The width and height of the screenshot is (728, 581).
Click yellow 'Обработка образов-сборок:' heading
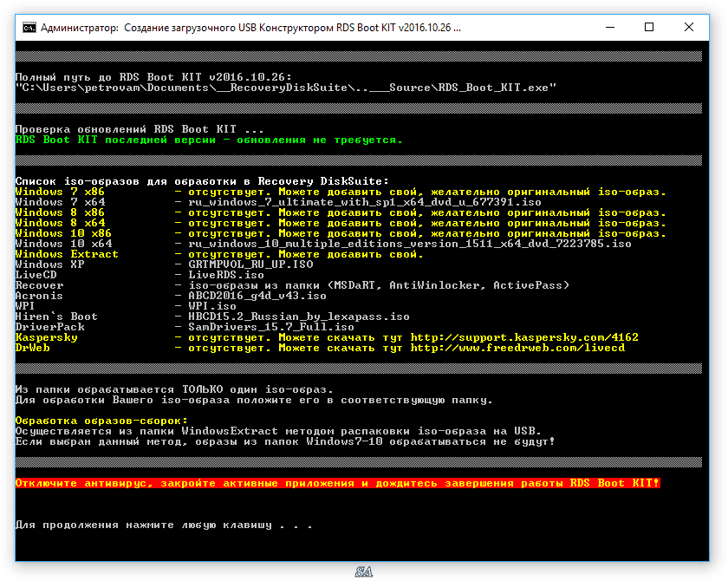coord(101,421)
